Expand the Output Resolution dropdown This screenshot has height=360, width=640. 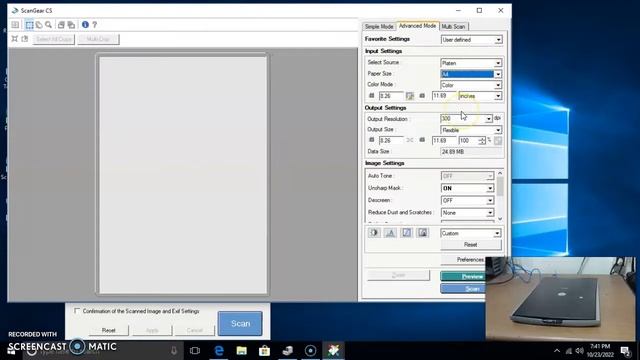(466, 118)
